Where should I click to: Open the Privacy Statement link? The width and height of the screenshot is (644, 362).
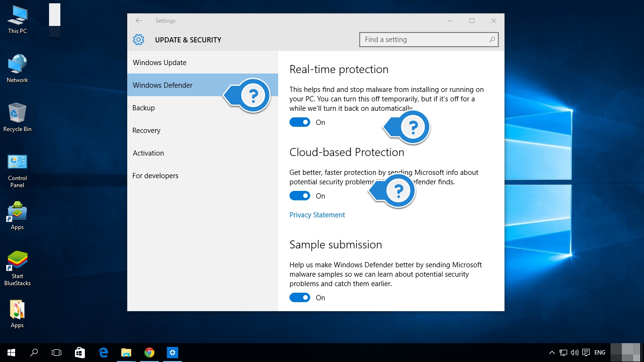317,215
